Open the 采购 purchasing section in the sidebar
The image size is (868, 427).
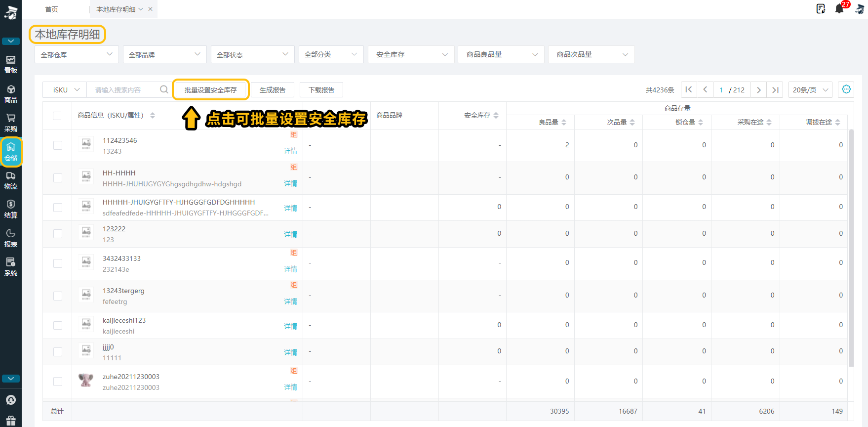tap(11, 123)
